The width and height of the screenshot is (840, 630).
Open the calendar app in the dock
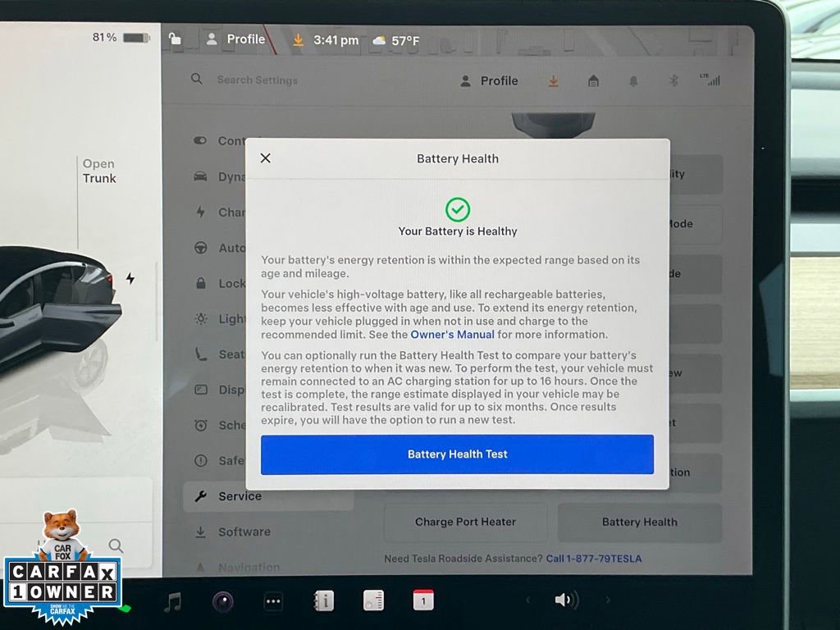tap(423, 600)
